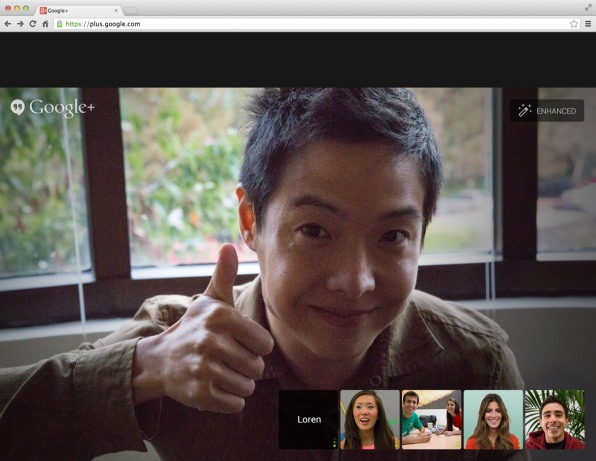596x461 pixels.
Task: Select the group at table thumbnail
Action: (x=431, y=420)
